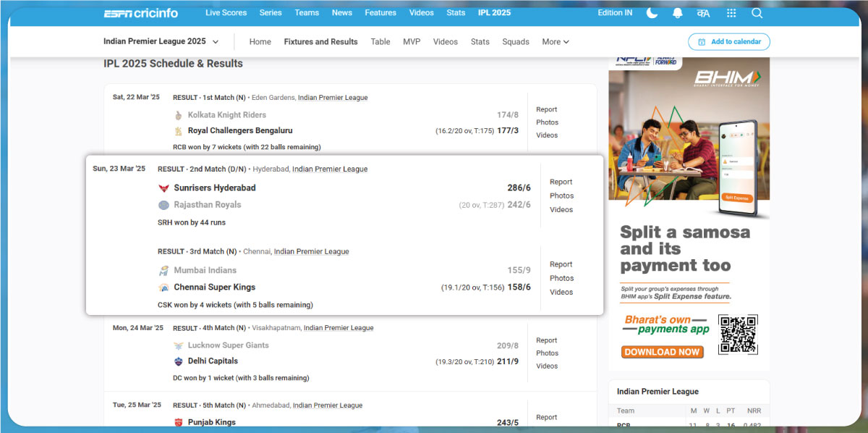This screenshot has width=868, height=433.
Task: Expand the More menu in sub-navigation
Action: click(556, 42)
